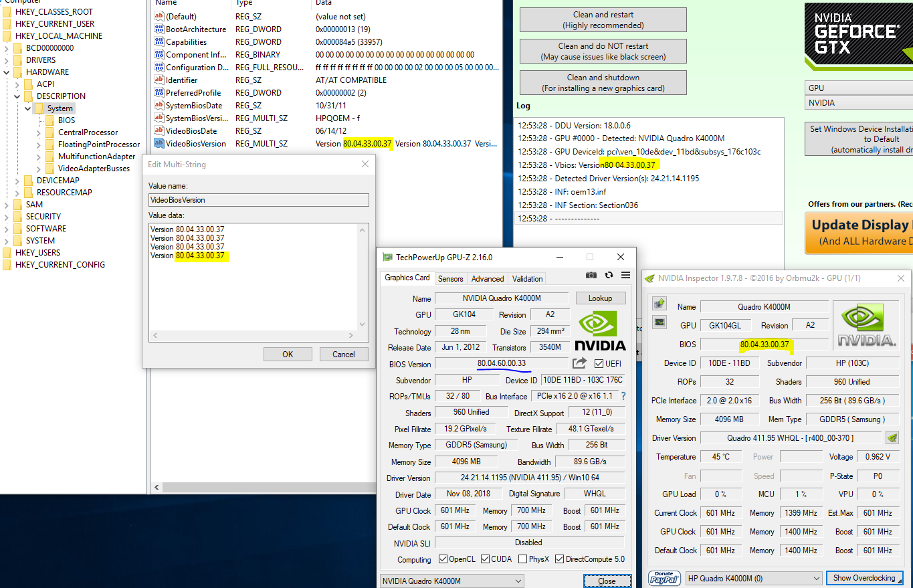Switch to the Advanced tab in GPU-Z
Image resolution: width=913 pixels, height=588 pixels.
click(x=488, y=278)
